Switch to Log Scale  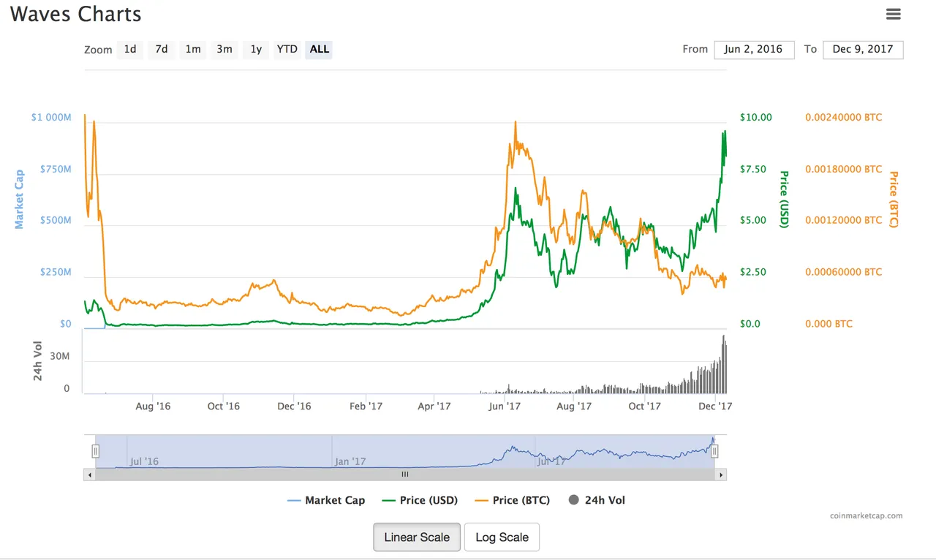click(502, 537)
